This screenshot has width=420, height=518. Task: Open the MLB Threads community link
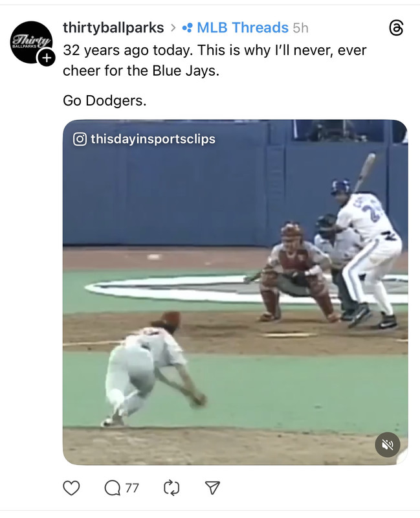tap(243, 27)
